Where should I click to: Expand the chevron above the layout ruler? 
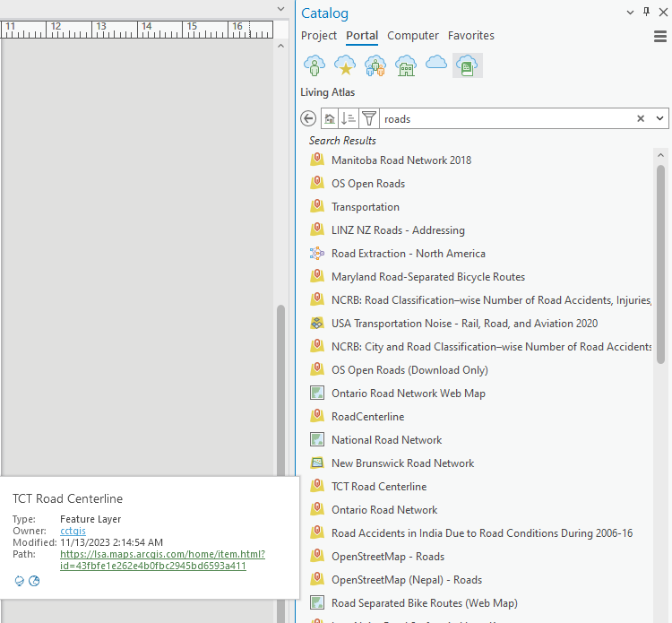point(280,9)
